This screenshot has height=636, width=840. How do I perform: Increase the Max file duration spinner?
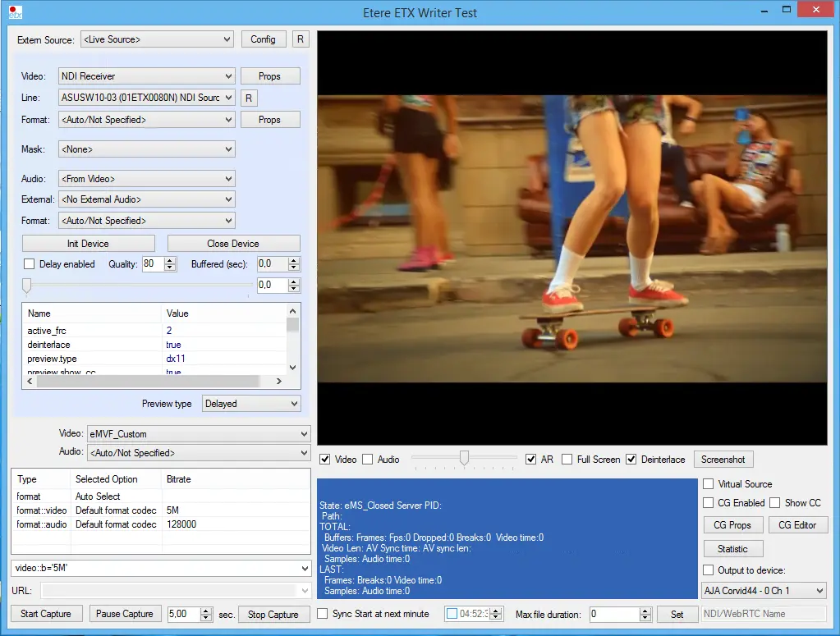pyautogui.click(x=645, y=610)
